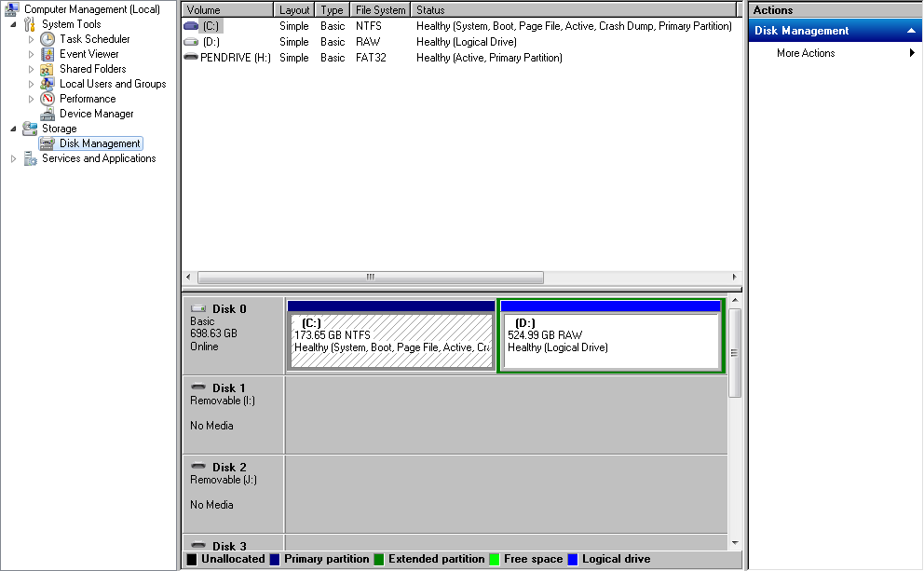
Task: Sort by the File System column header
Action: [x=380, y=10]
